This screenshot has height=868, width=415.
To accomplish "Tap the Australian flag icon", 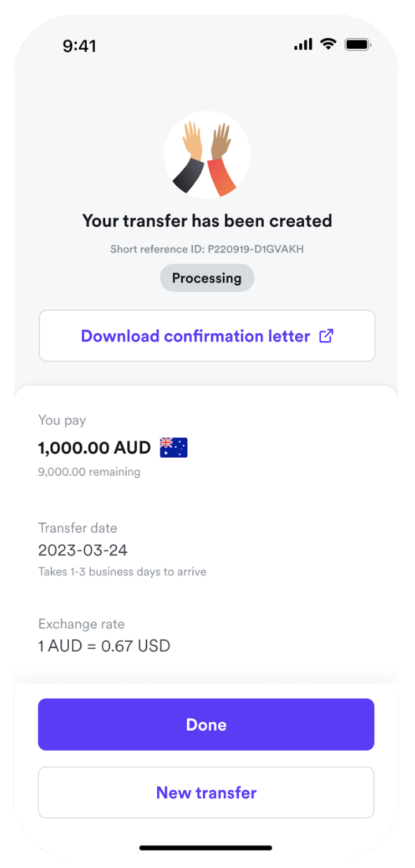I will [173, 447].
